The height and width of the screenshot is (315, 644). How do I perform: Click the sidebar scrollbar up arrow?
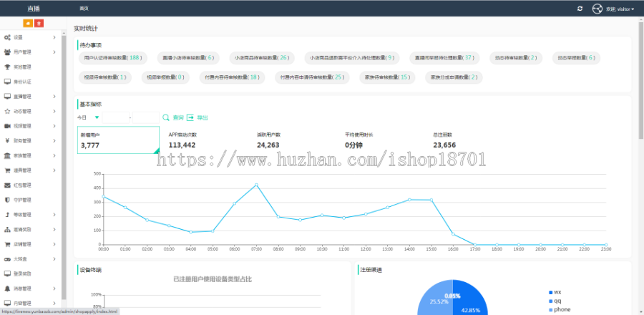tap(64, 32)
